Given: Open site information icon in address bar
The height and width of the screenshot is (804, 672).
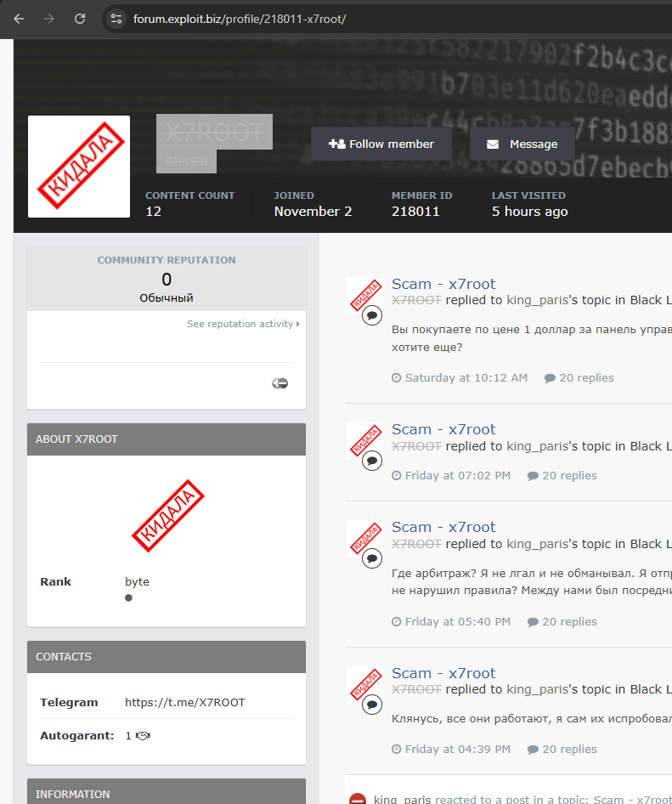Looking at the screenshot, I should click(116, 19).
